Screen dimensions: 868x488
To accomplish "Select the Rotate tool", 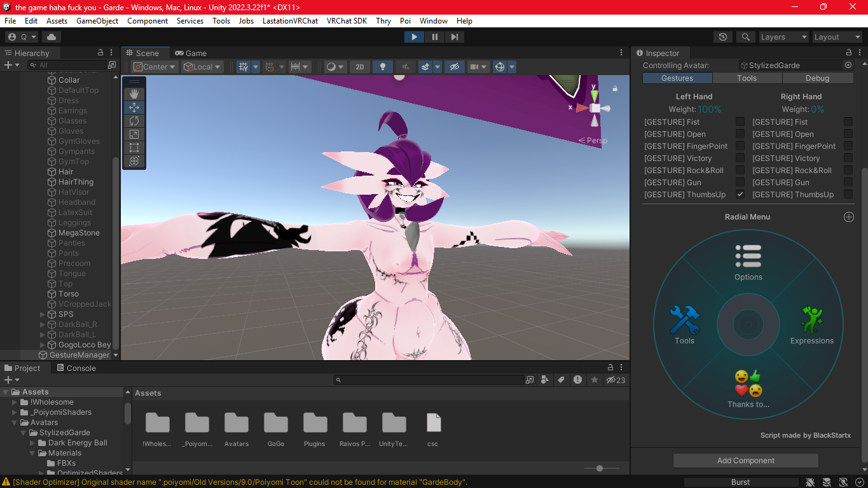I will click(x=134, y=121).
